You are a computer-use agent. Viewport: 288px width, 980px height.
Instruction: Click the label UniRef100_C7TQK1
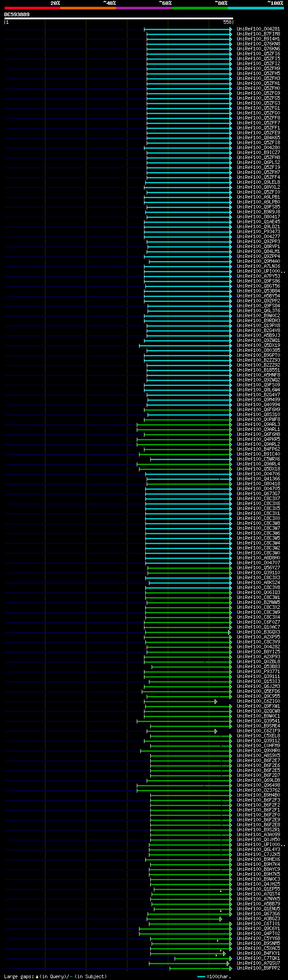tap(258, 958)
